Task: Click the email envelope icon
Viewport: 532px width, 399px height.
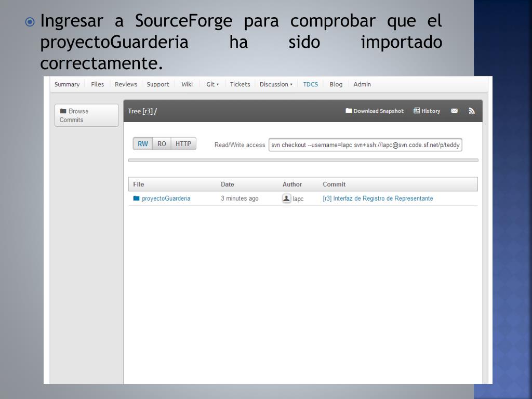Action: click(x=454, y=111)
